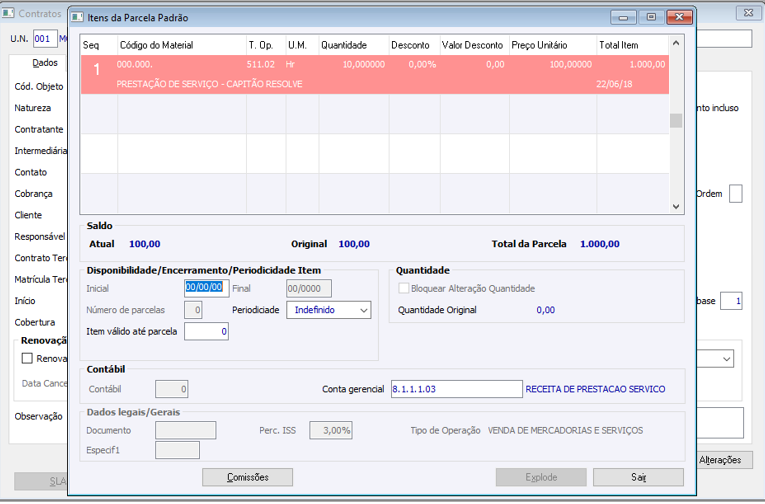Click scroll down arrow of items grid

pyautogui.click(x=676, y=206)
